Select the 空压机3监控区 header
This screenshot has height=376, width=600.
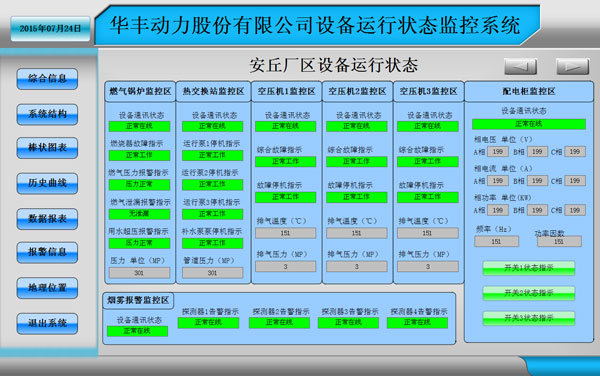click(x=429, y=91)
